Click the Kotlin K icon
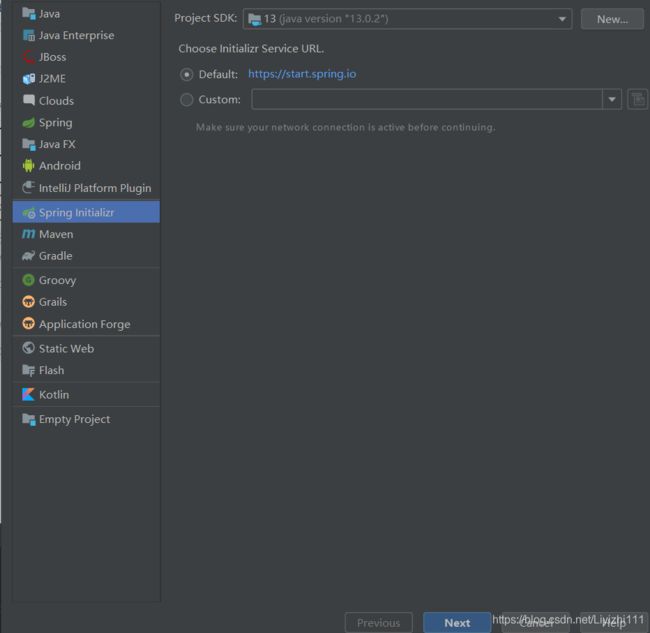This screenshot has height=633, width=650. click(x=29, y=395)
